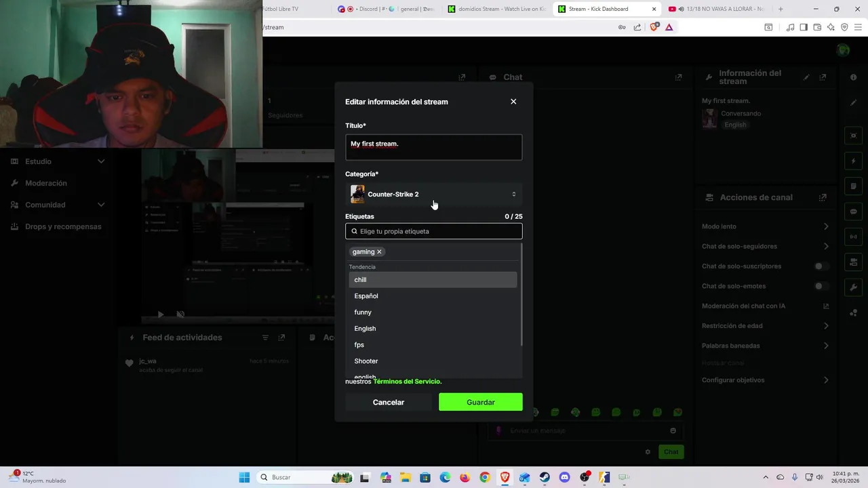Click the Brave Shields lion icon
868x488 pixels.
pyautogui.click(x=654, y=27)
